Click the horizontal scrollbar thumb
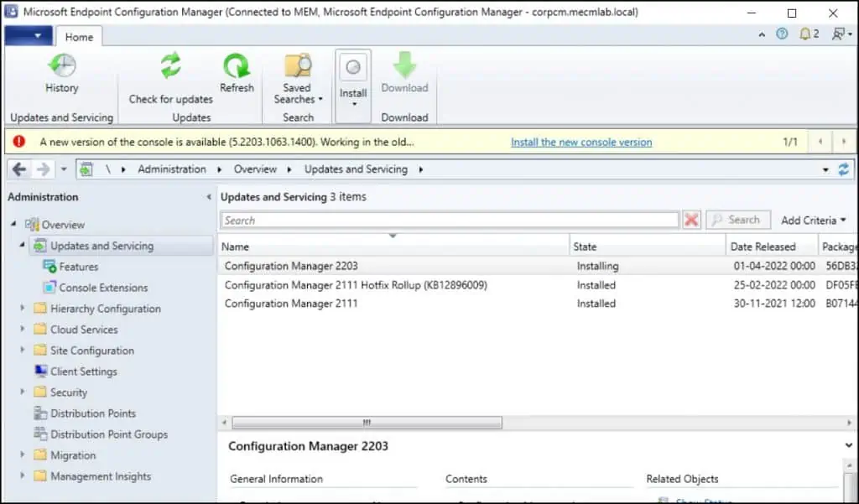This screenshot has width=859, height=504. pyautogui.click(x=367, y=423)
